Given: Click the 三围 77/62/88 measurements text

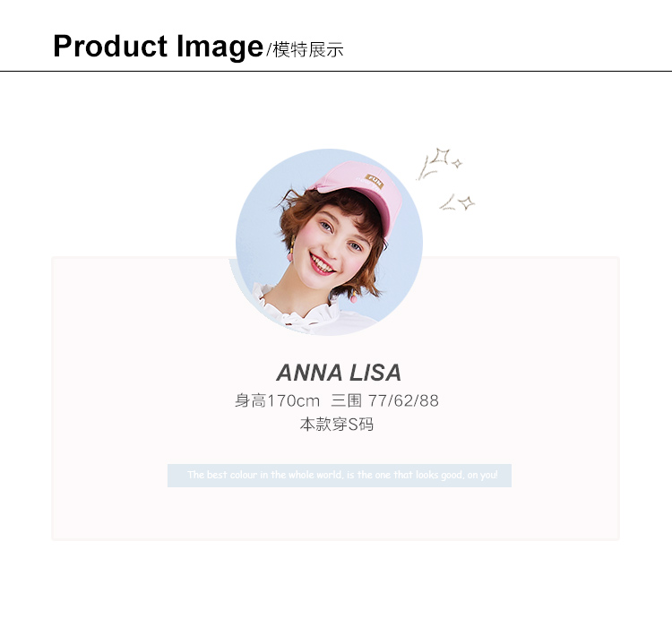Looking at the screenshot, I should pyautogui.click(x=385, y=400).
